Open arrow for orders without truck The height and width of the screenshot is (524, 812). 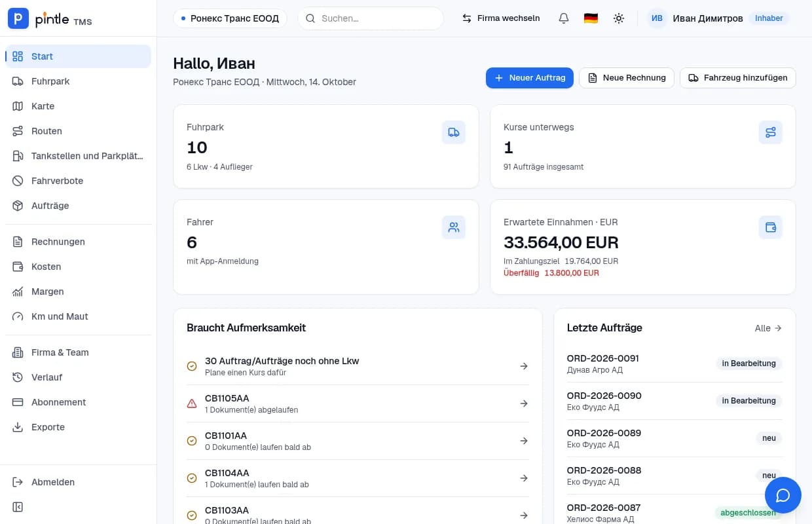524,366
